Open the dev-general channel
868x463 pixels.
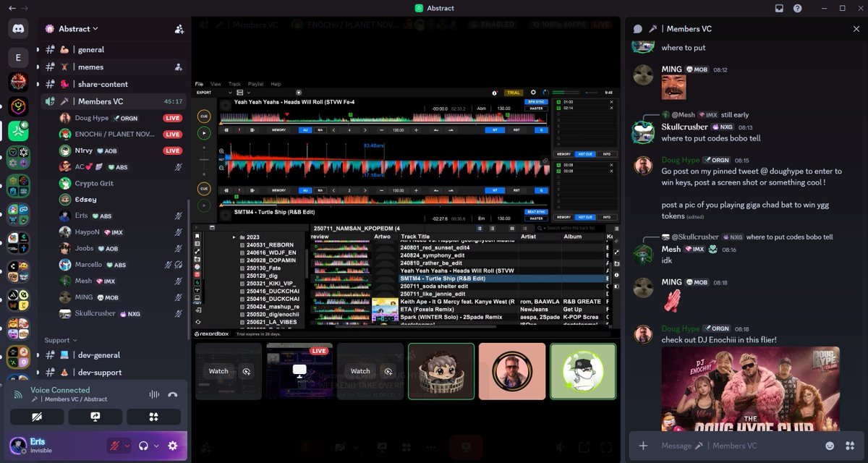(x=114, y=355)
